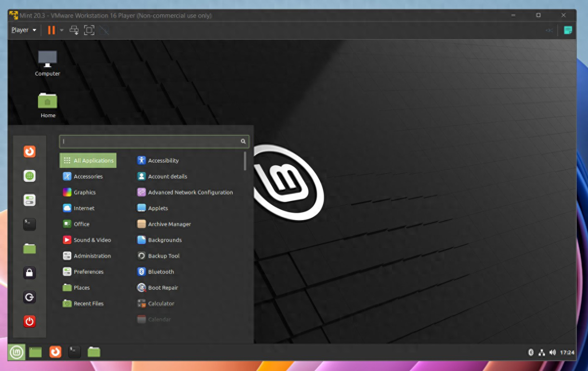Image resolution: width=588 pixels, height=371 pixels.
Task: Click the Bluetooth tray icon in the panel
Action: 530,352
